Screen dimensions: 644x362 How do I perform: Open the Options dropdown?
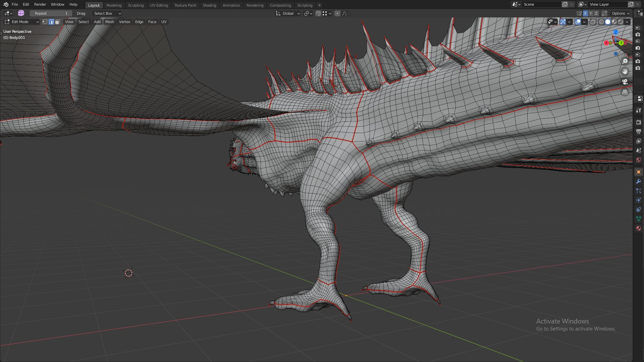[x=620, y=13]
